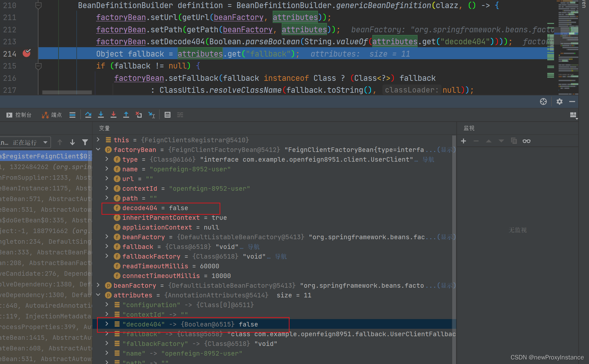The height and width of the screenshot is (364, 589).
Task: Expand the "decode404" attributes entry
Action: 107,324
